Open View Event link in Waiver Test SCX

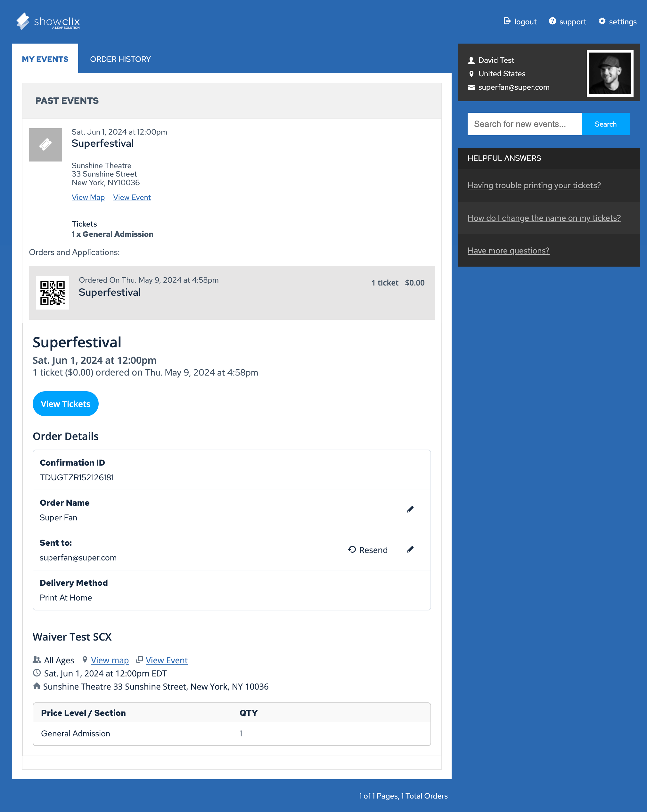coord(166,660)
